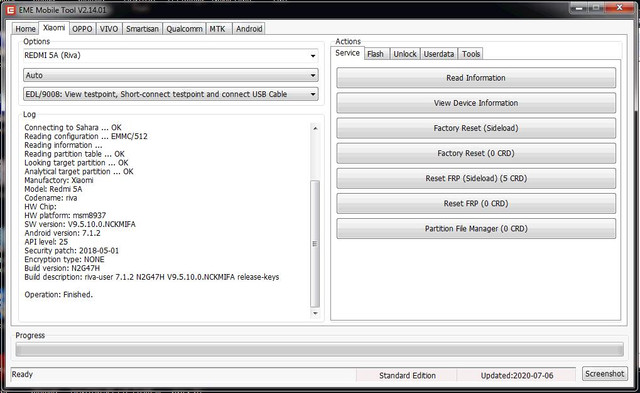The height and width of the screenshot is (393, 640).
Task: Click the 'HW platform: msm8937' log line
Action: coord(65,215)
